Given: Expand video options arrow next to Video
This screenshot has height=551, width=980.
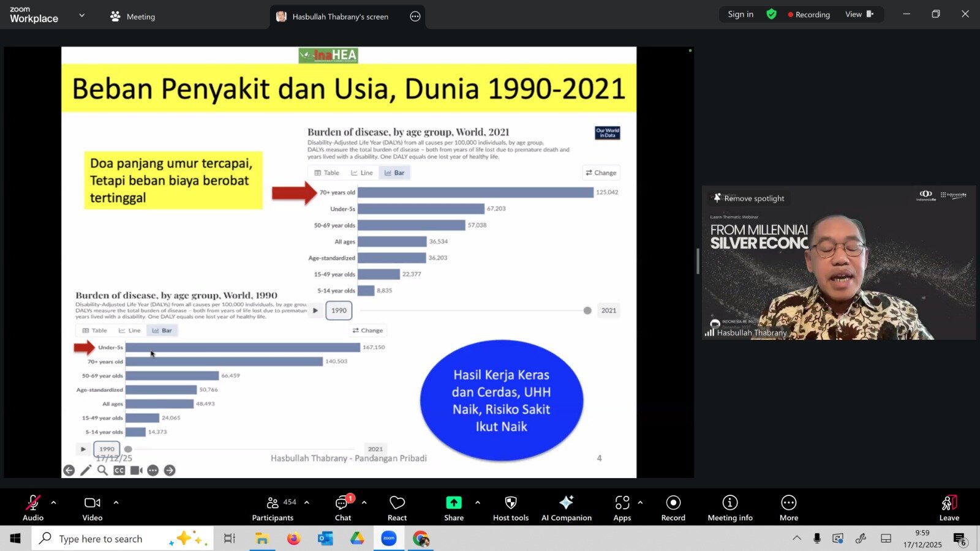Looking at the screenshot, I should pos(116,503).
